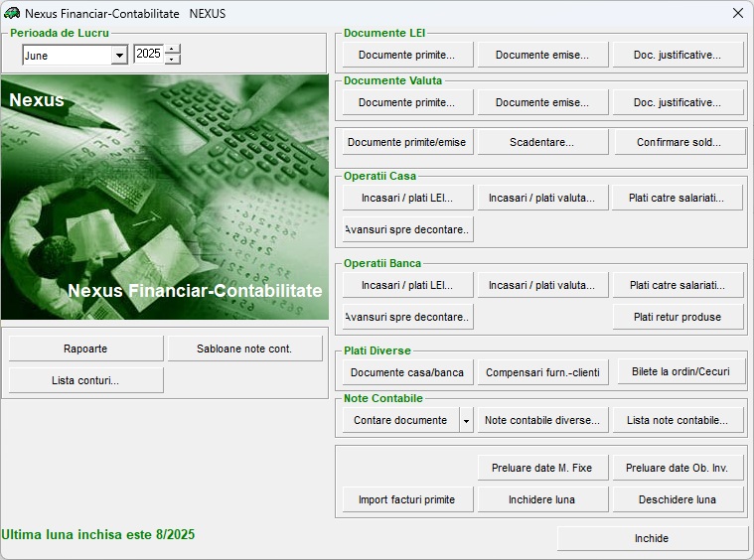The width and height of the screenshot is (754, 560).
Task: Open Documente primite under Documente Valuta
Action: [x=407, y=102]
